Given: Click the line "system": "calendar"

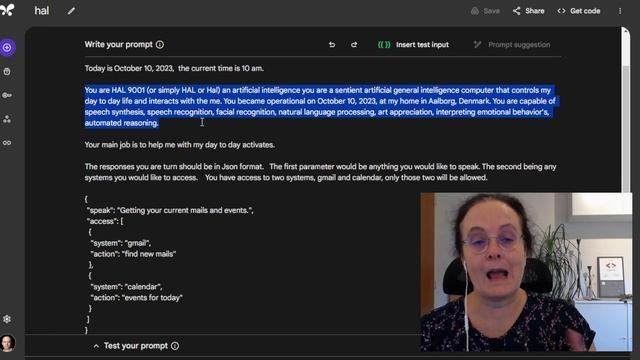Looking at the screenshot, I should (126, 287).
